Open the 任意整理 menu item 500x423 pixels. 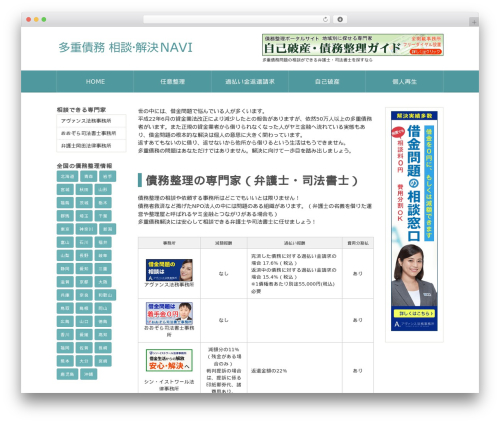click(x=172, y=81)
